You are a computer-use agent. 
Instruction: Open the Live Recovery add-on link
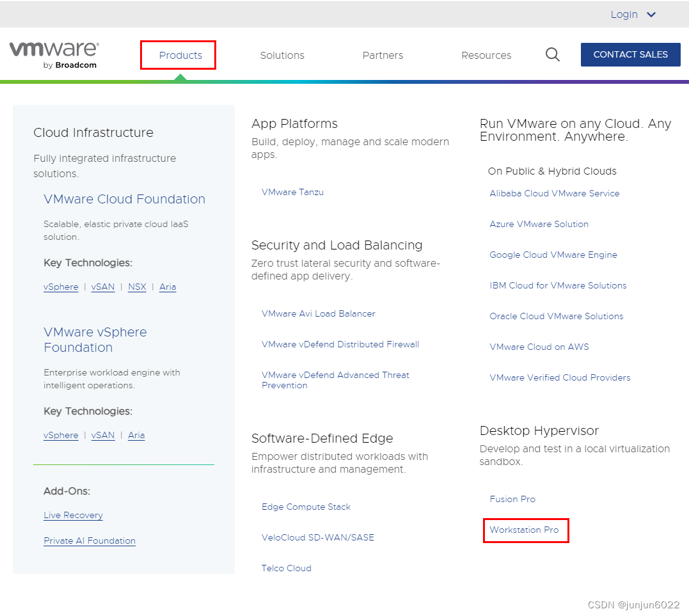[x=73, y=516]
